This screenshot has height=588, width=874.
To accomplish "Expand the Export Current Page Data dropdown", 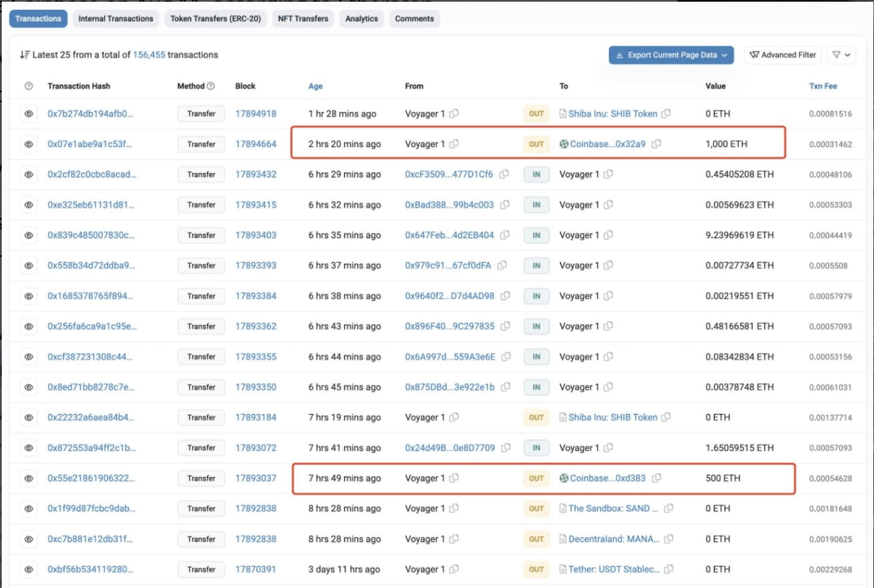I will (671, 55).
